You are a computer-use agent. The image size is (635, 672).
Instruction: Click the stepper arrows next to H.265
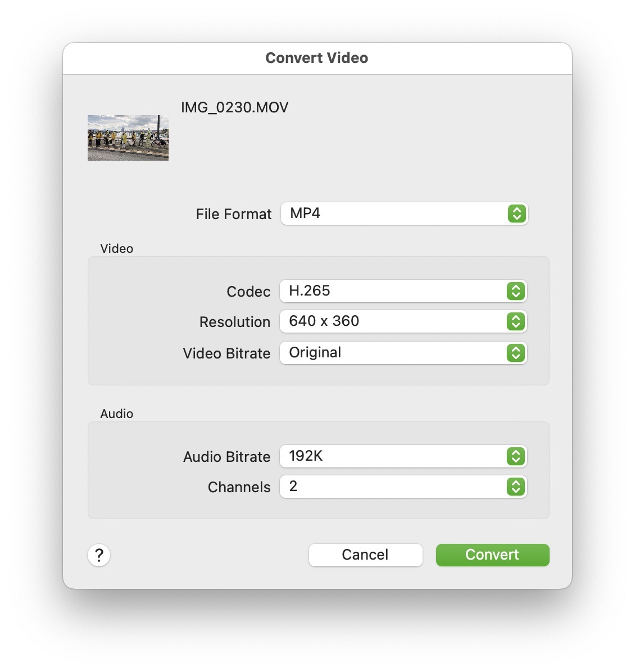(x=515, y=291)
